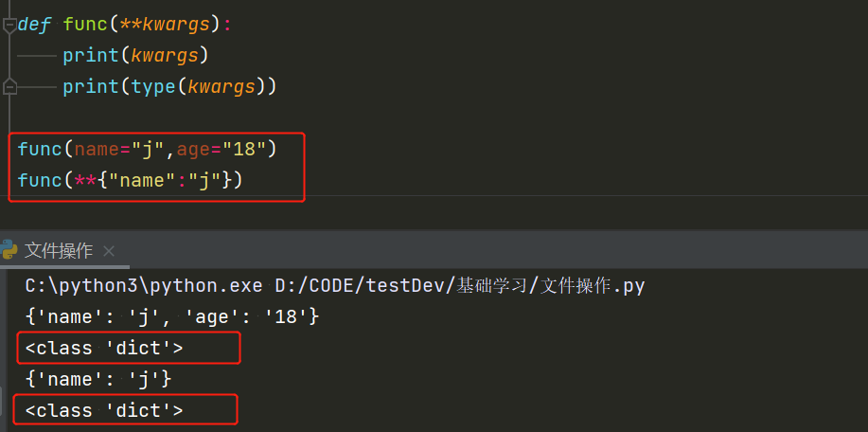Image resolution: width=868 pixels, height=432 pixels.
Task: Click the "18" string literal
Action: [244, 149]
